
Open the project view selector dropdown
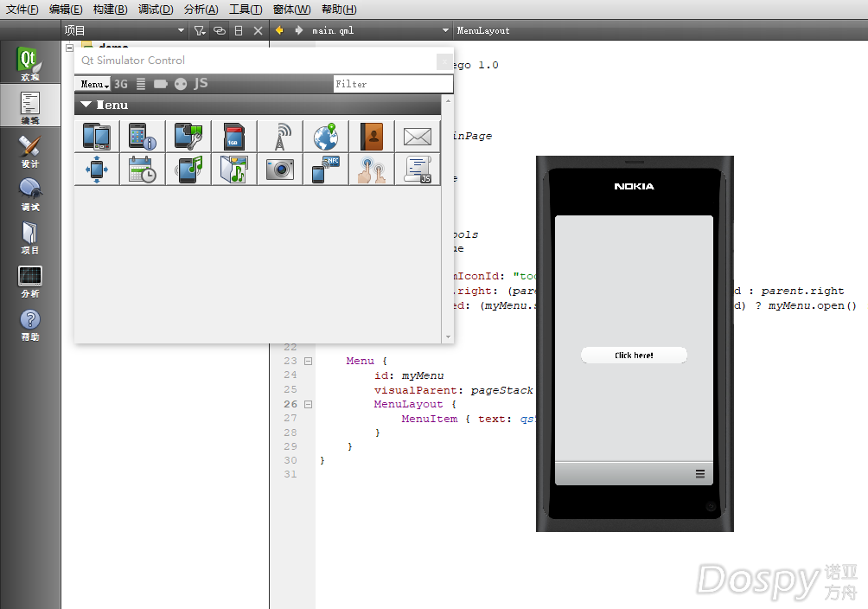(124, 30)
